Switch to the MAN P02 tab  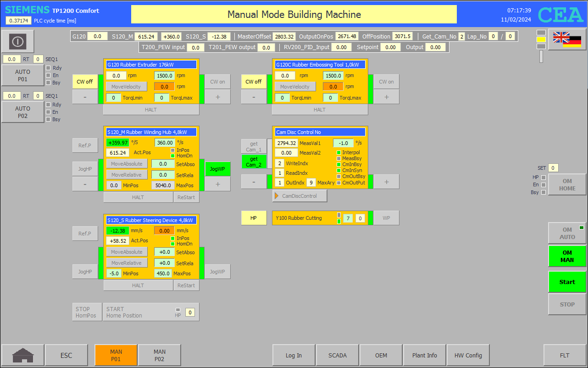(159, 355)
